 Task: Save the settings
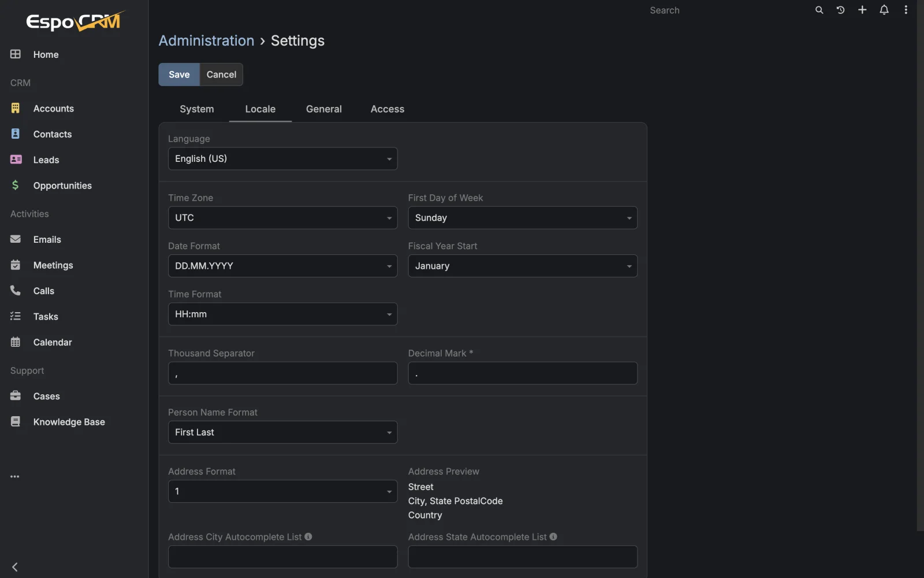click(x=179, y=75)
